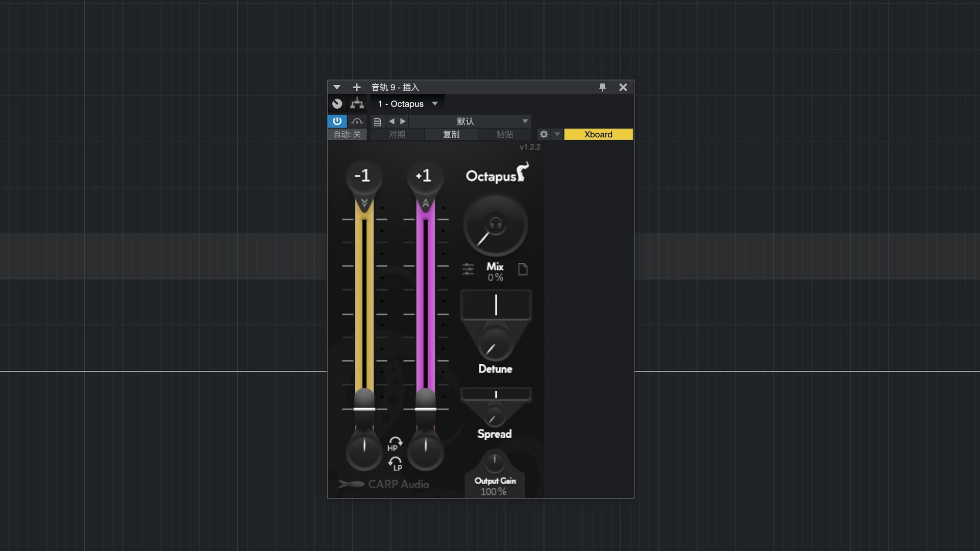Toggle the blue plugin power button

337,121
